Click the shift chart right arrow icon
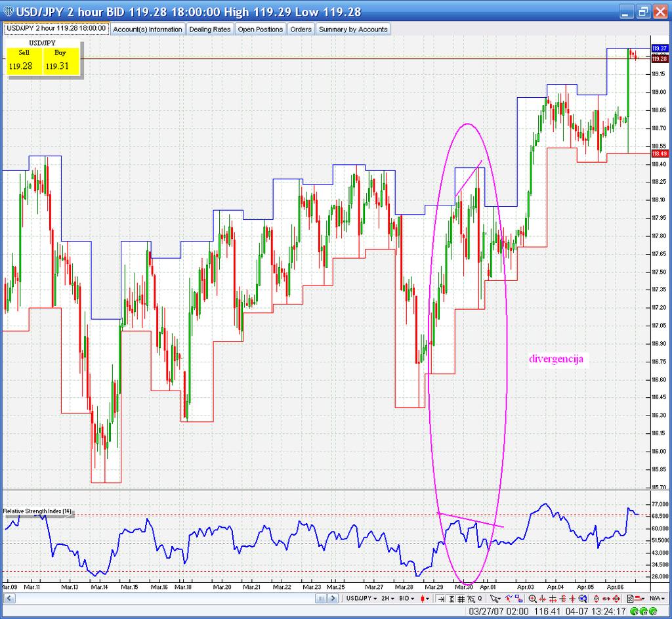This screenshot has width=672, height=619. (x=440, y=599)
